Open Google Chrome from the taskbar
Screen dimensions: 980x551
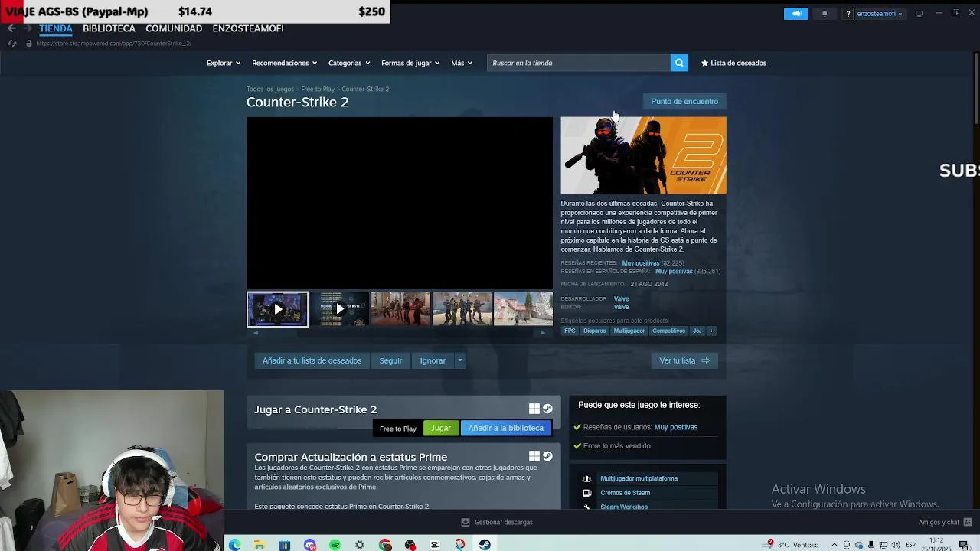pos(385,545)
